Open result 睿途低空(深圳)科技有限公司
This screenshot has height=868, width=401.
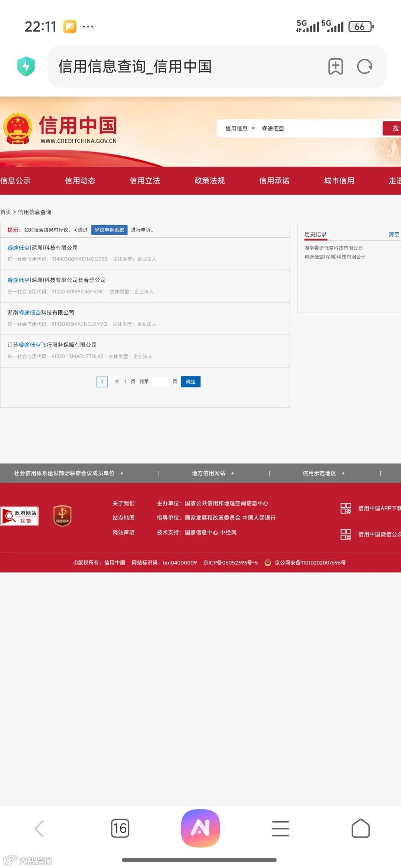point(43,248)
